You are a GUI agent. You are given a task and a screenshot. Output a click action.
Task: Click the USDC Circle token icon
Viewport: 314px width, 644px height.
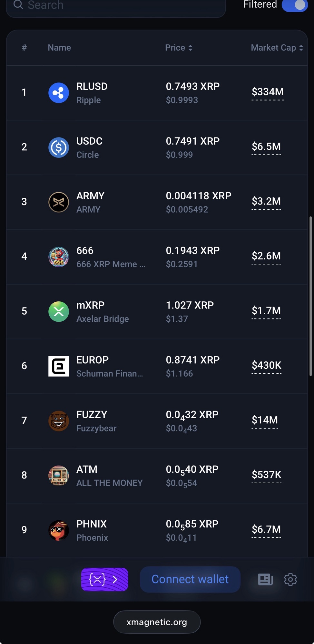[58, 147]
